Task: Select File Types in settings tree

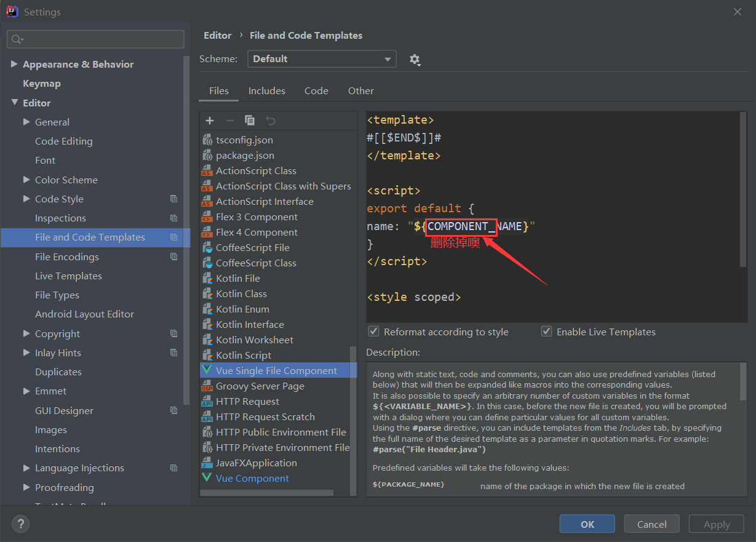Action: (57, 295)
